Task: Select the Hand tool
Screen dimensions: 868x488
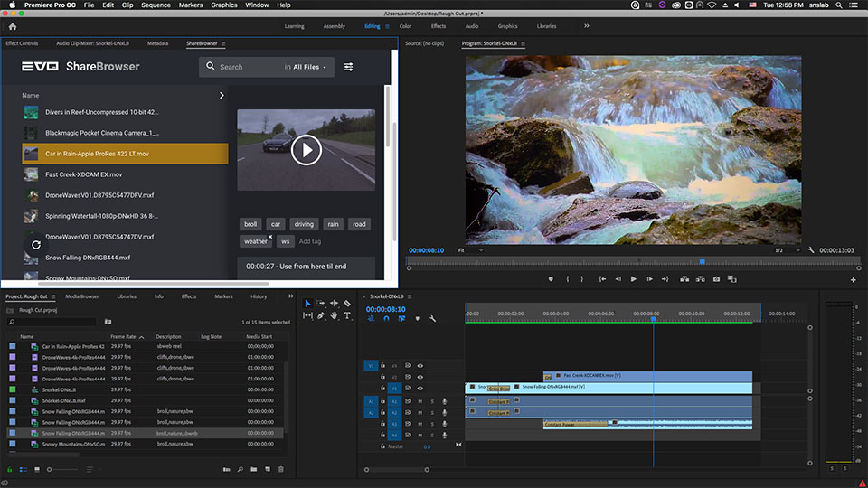Action: 334,315
